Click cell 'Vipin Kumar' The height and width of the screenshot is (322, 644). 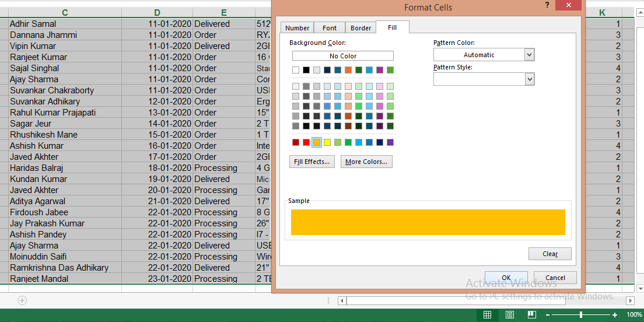click(65, 46)
